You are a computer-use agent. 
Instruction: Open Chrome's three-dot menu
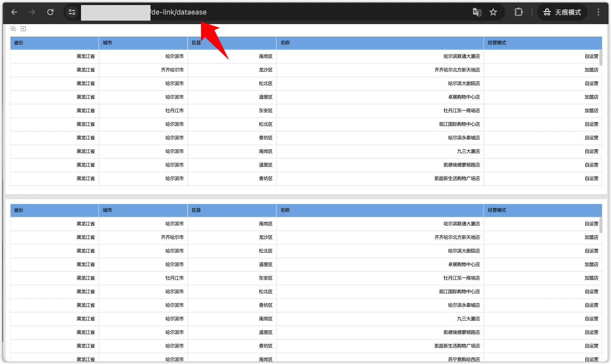(598, 12)
